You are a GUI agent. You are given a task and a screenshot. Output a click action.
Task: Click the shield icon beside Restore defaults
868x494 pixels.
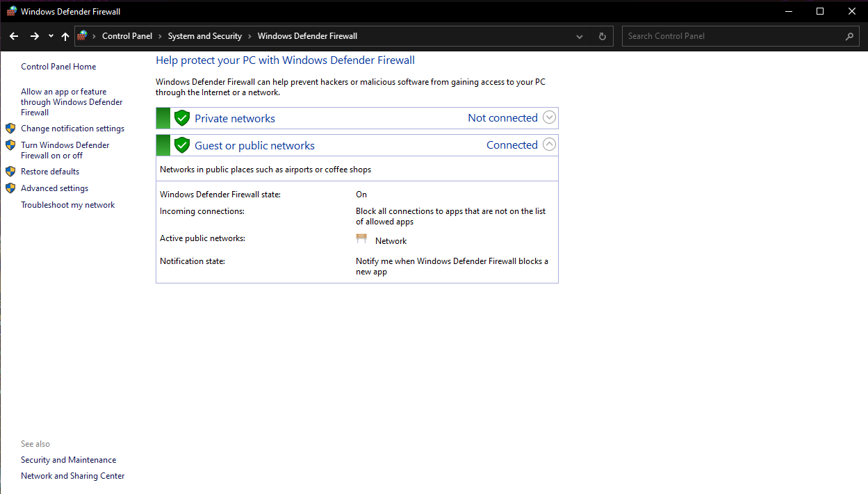pos(10,171)
